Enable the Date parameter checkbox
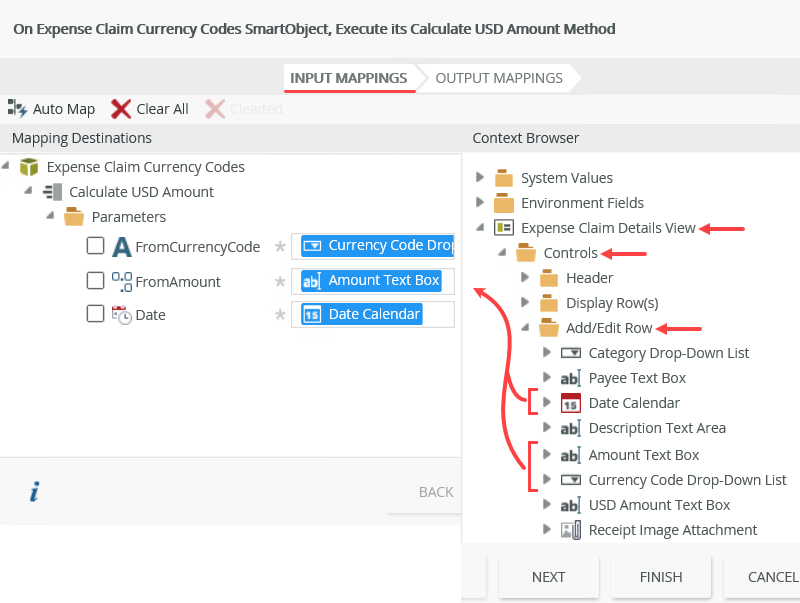 point(95,314)
